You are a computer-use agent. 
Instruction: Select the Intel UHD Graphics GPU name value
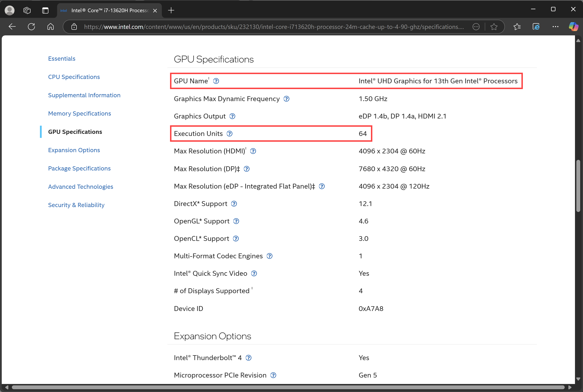tap(438, 81)
